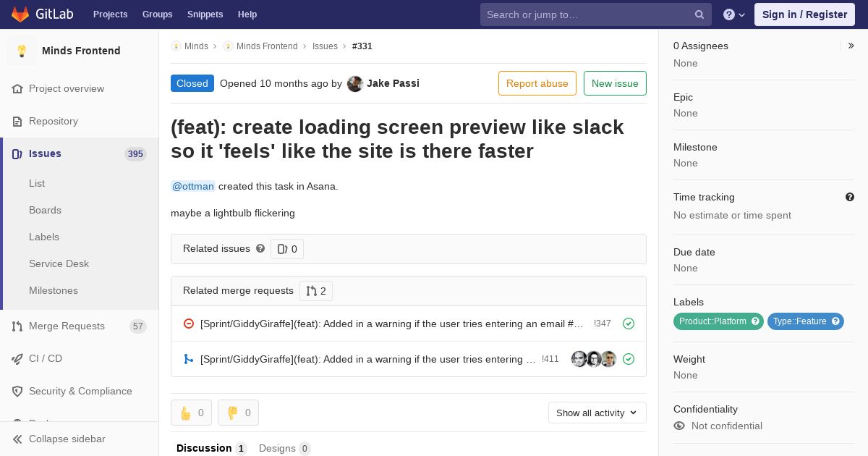The image size is (868, 456).
Task: Open the Groups top menu
Action: 158,14
